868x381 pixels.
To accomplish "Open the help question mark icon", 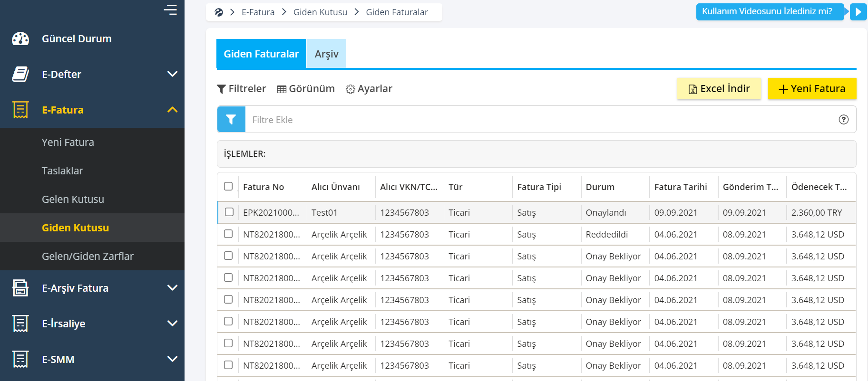I will pos(843,120).
